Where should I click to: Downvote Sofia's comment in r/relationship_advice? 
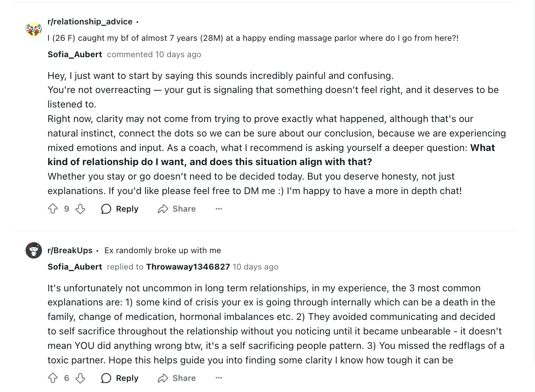click(80, 209)
